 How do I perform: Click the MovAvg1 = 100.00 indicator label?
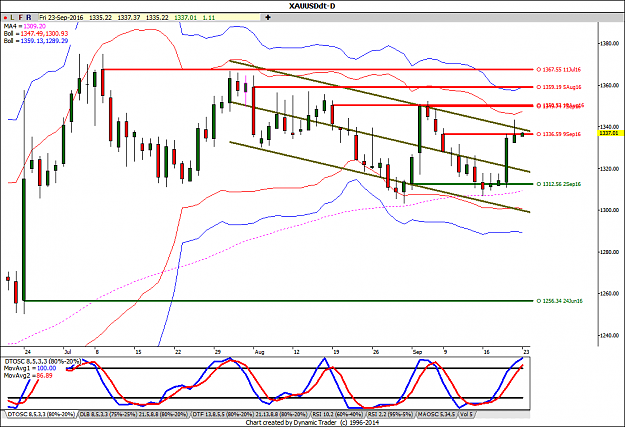point(30,368)
